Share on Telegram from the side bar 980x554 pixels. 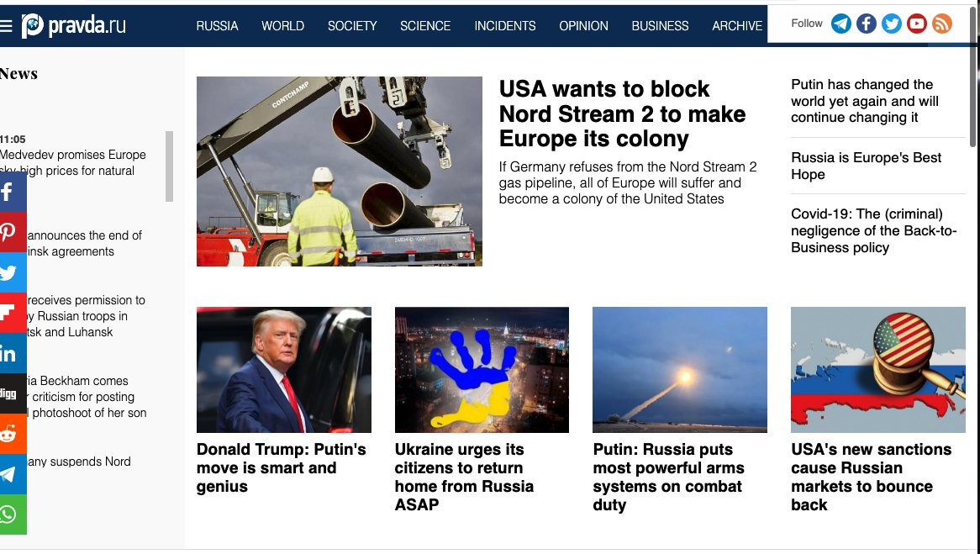coord(13,474)
